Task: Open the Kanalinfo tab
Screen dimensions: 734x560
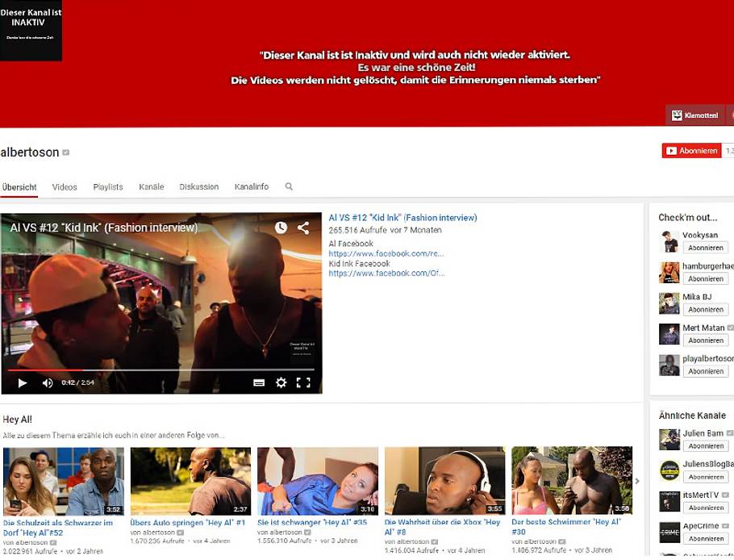Action: pos(252,187)
